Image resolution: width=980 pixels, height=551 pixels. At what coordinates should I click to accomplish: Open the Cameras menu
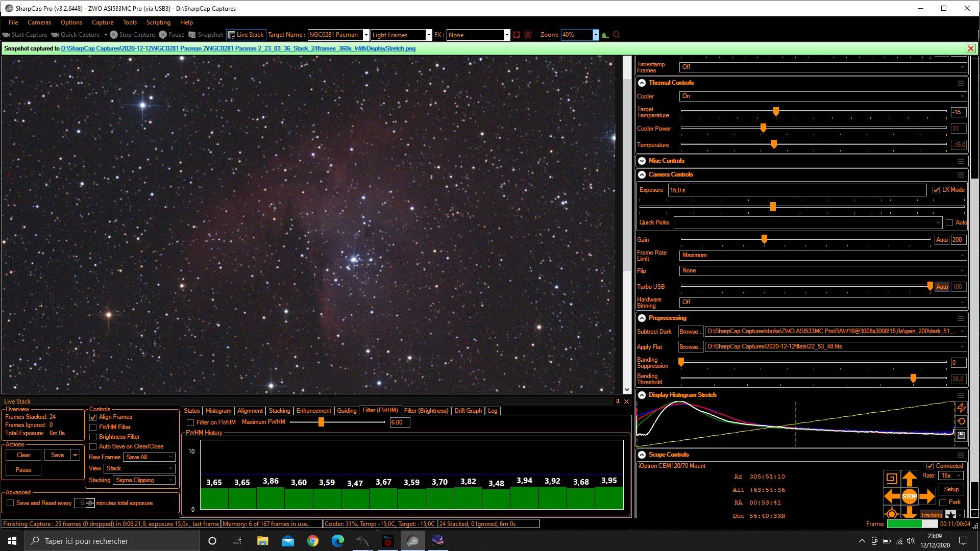point(39,22)
